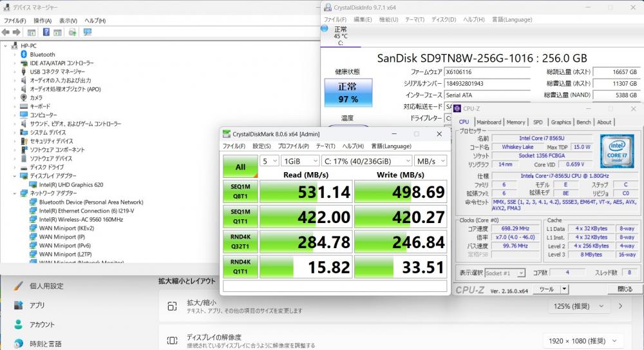
Task: Click the empty comment field in CrystalDiskMark
Action: point(335,285)
